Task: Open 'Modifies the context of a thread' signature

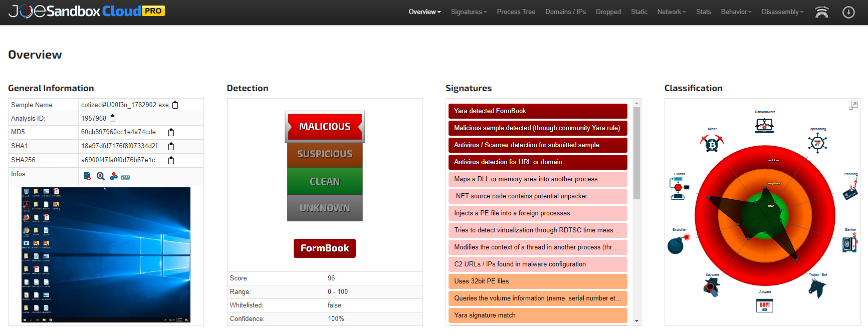Action: coord(538,247)
